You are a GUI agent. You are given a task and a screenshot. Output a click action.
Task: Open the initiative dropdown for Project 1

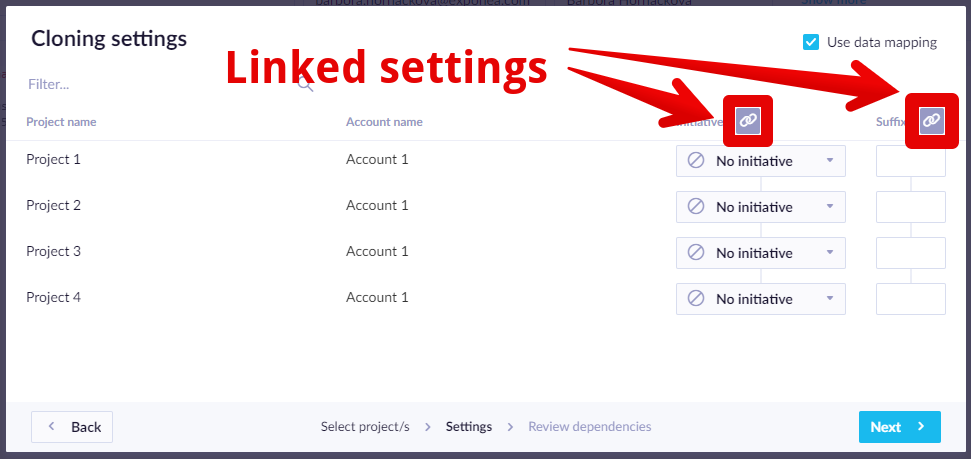(760, 161)
